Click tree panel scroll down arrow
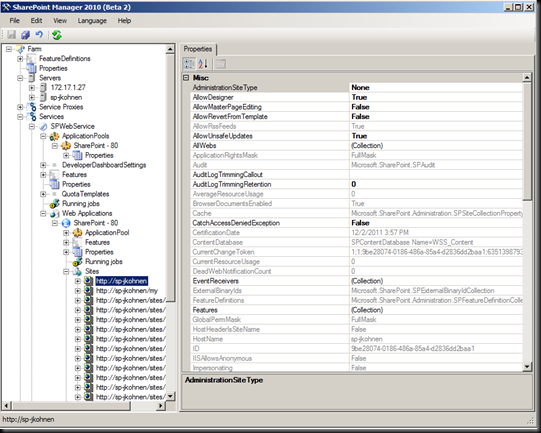 (x=170, y=396)
